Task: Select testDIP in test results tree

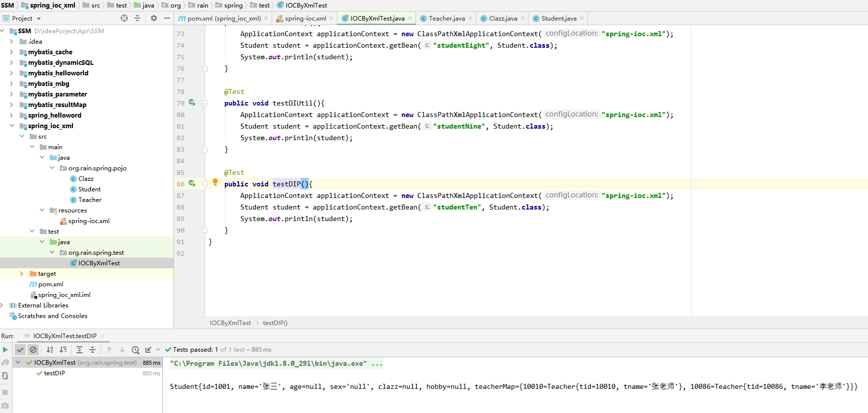Action: point(54,373)
